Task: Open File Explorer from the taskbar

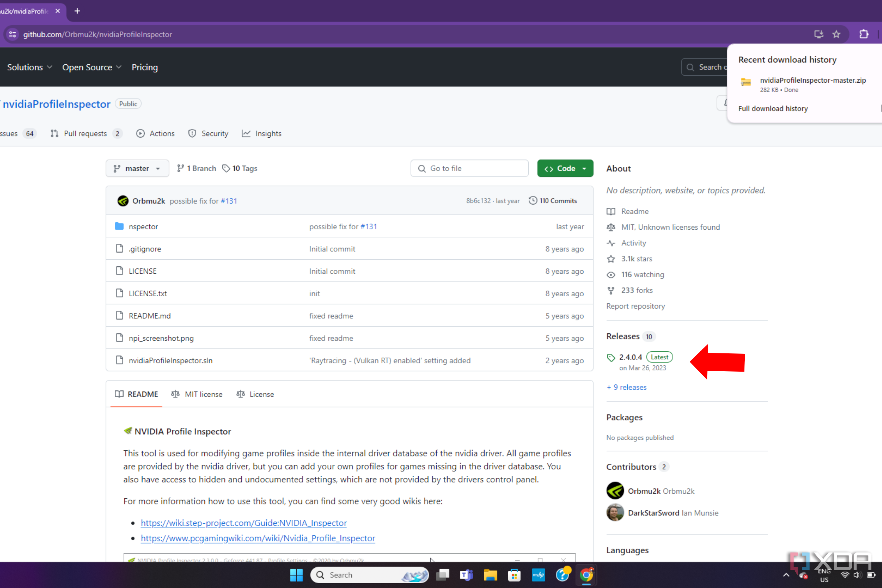Action: click(x=490, y=575)
